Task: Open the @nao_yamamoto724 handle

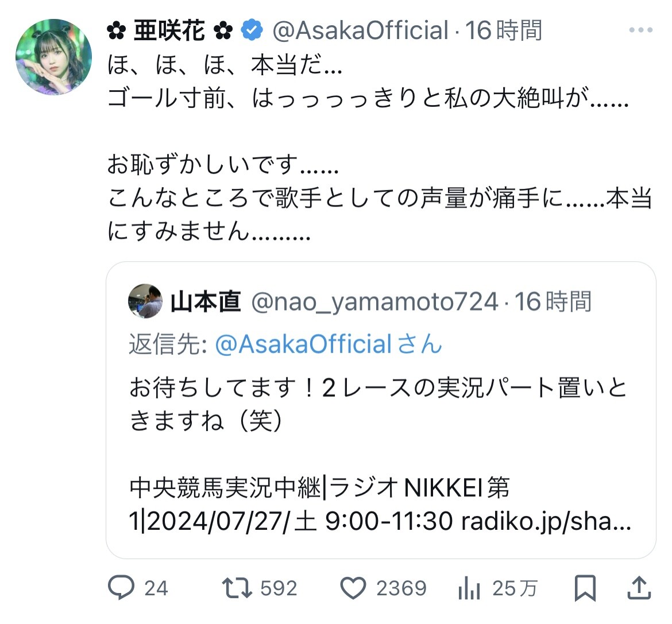Action: (374, 301)
